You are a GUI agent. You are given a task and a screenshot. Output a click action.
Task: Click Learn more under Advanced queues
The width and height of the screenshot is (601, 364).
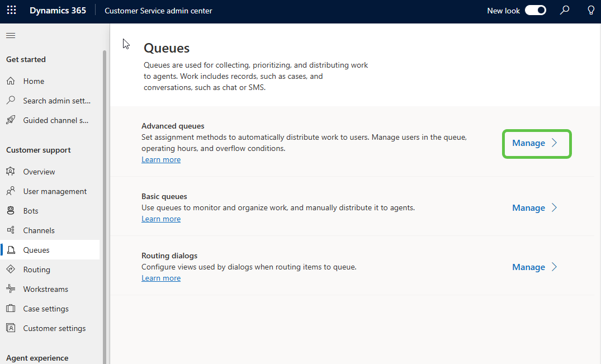[161, 160]
